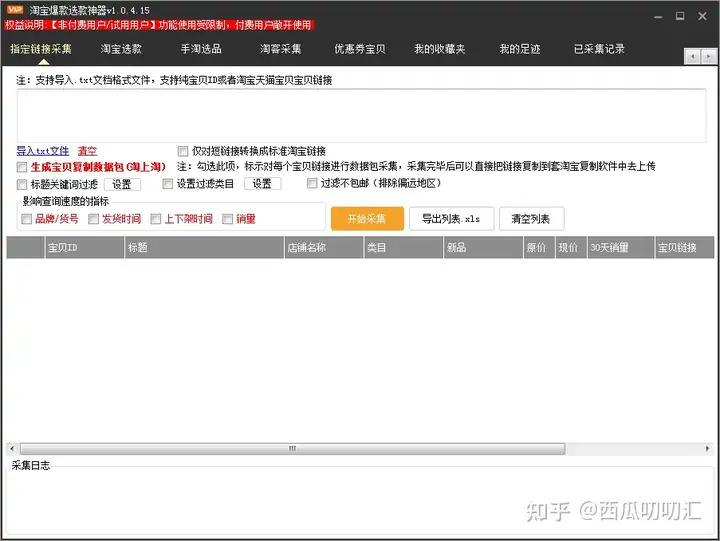
Task: Click the 原价 column header
Action: click(x=539, y=248)
